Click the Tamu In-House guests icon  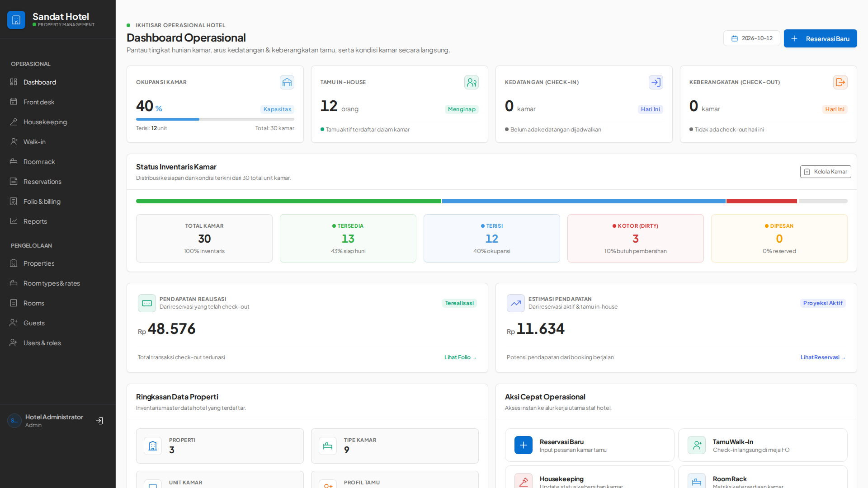[472, 82]
